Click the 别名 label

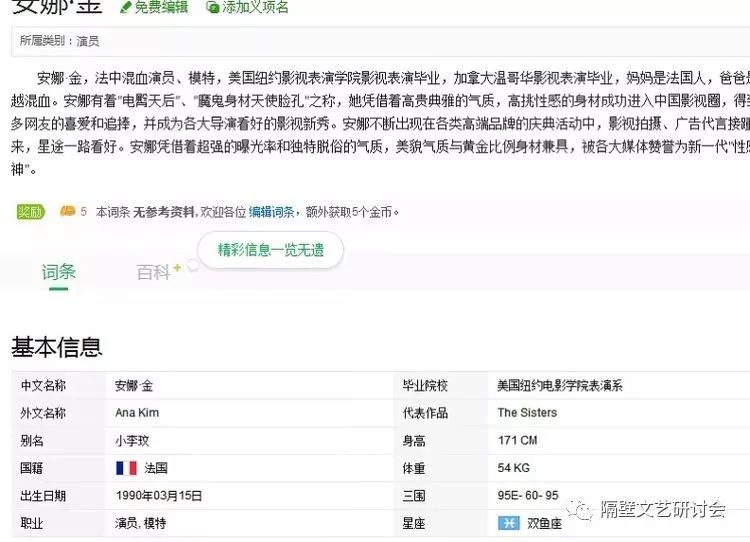[32, 441]
